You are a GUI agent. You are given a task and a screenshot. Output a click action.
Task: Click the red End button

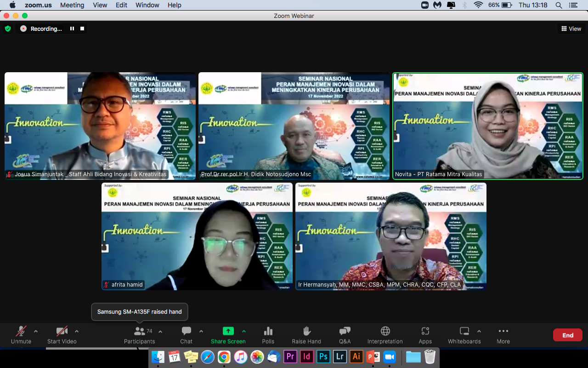point(567,335)
